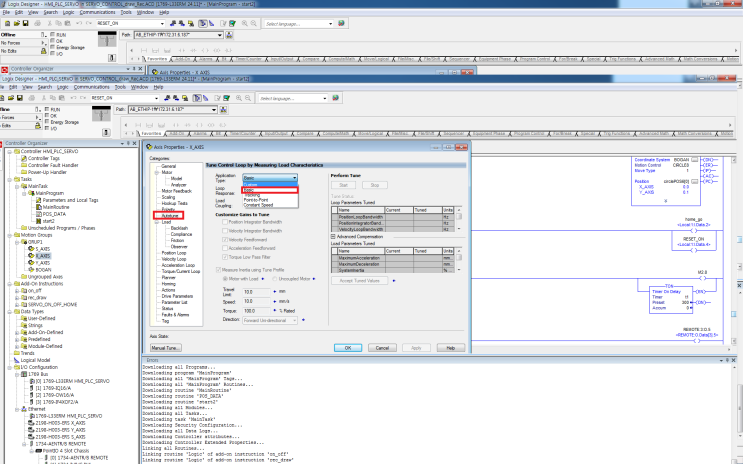This screenshot has width=743, height=464.
Task: Click Manual Tune button
Action: click(165, 348)
